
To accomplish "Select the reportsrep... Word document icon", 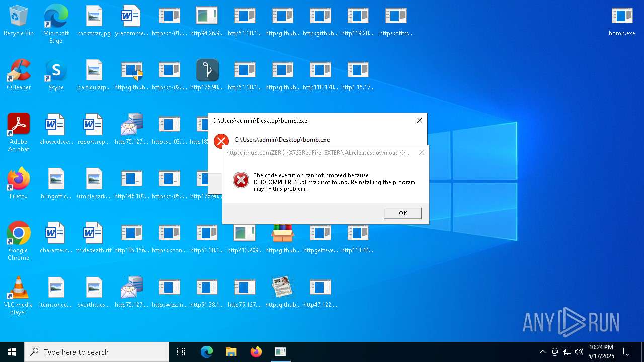I will click(94, 130).
